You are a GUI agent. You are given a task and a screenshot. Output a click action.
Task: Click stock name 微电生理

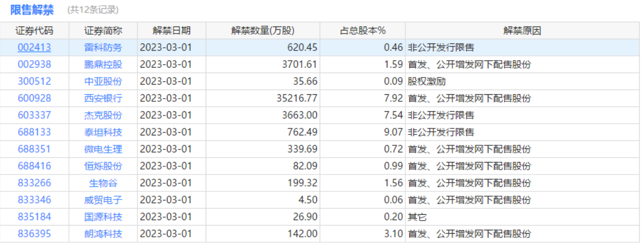tap(103, 149)
